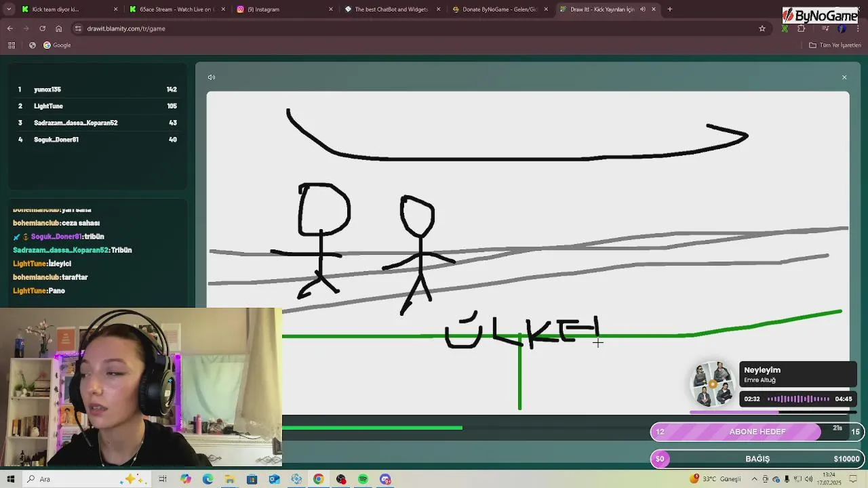Launch Microsoft Edge from taskbar
868x488 pixels.
[208, 479]
